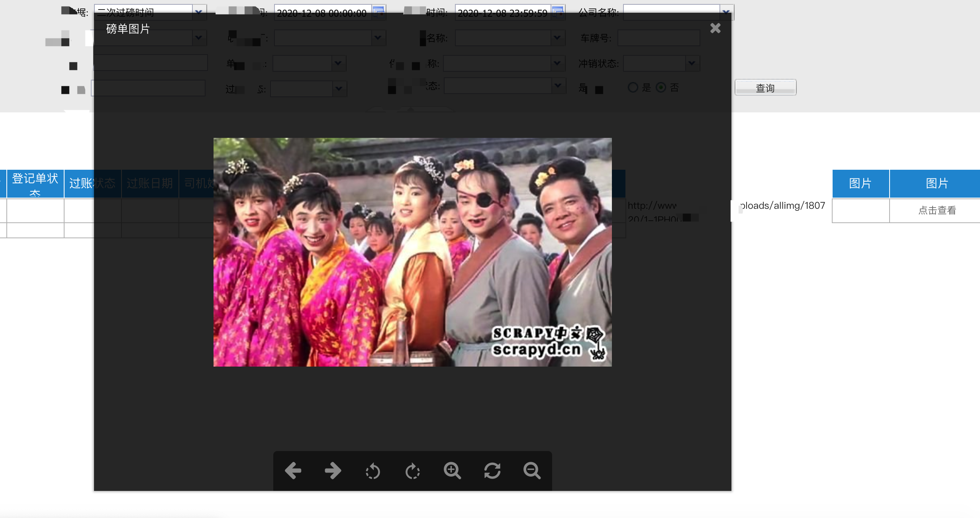980x518 pixels.
Task: Go to the next image in viewer
Action: tap(333, 471)
